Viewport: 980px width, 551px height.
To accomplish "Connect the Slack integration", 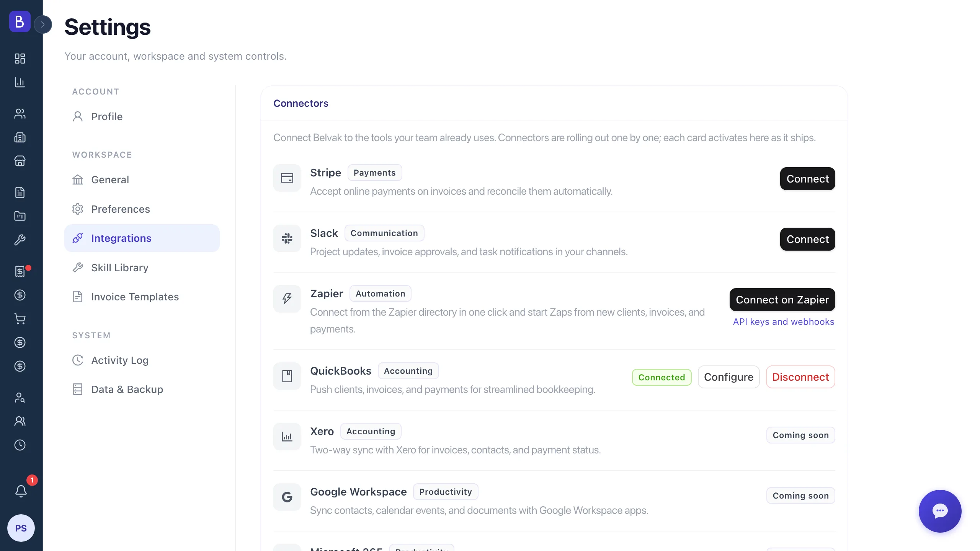I will pos(807,239).
